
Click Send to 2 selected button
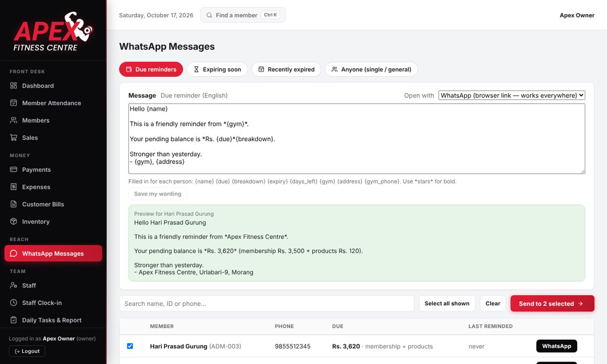click(x=552, y=303)
